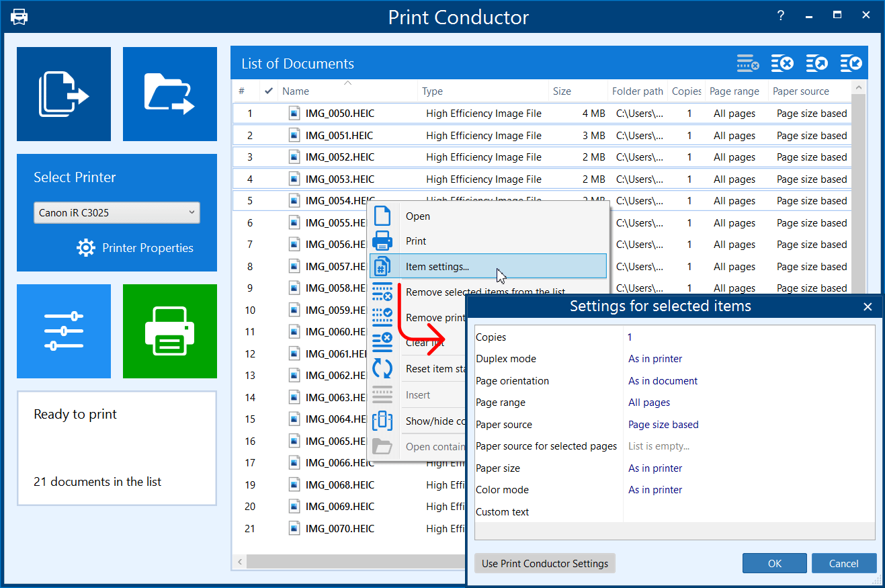Image resolution: width=885 pixels, height=588 pixels.
Task: Open Paper source for selected pages list
Action: click(659, 446)
